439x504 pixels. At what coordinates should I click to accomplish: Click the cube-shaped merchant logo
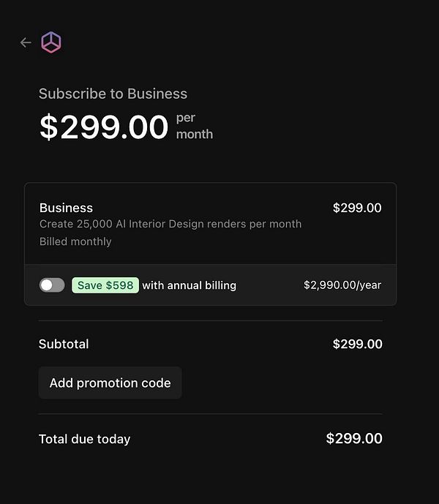pyautogui.click(x=51, y=42)
